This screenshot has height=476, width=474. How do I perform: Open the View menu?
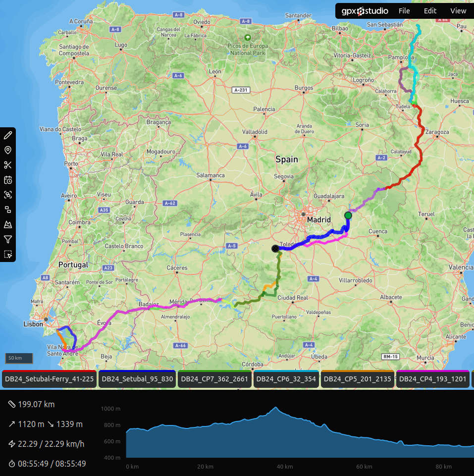458,11
